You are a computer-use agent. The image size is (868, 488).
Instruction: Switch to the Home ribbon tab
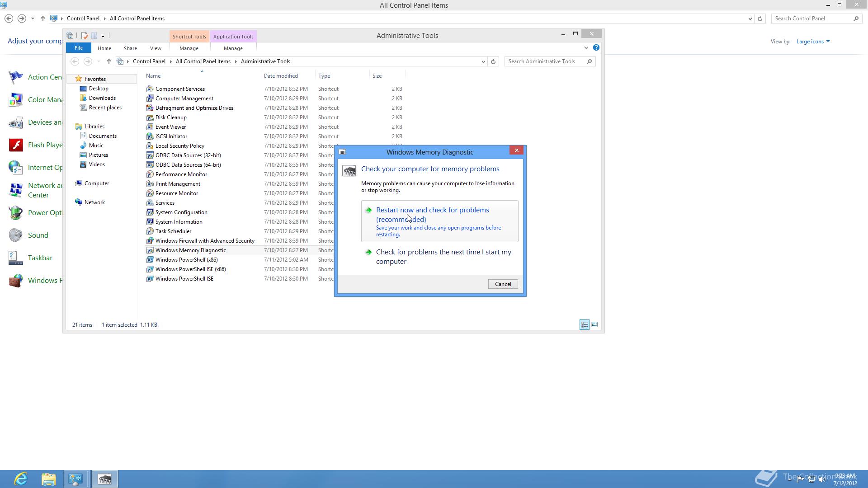104,48
